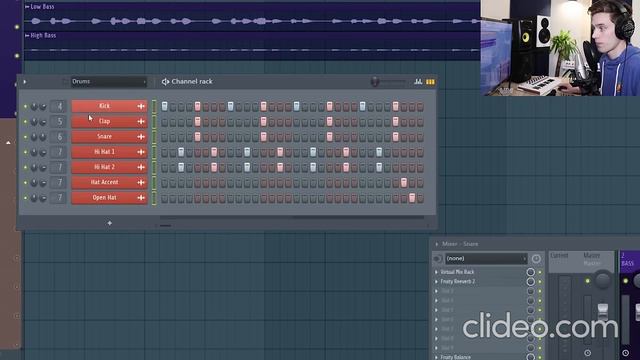Open the graph editor icon in Channel rack

pos(418,82)
